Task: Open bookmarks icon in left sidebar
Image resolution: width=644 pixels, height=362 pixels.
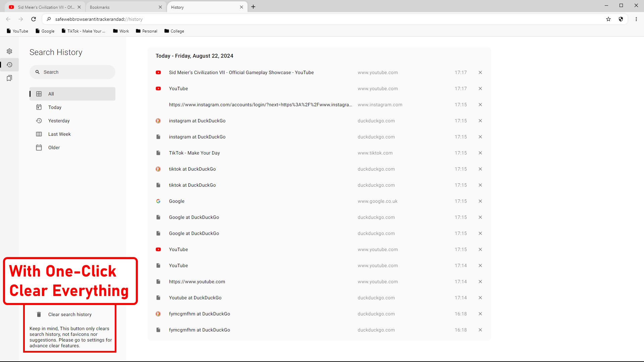Action: click(x=9, y=78)
